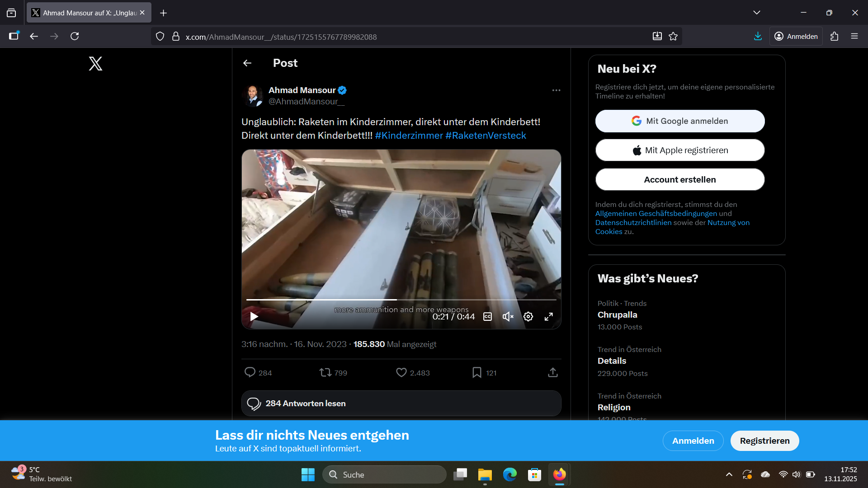The image size is (868, 488).
Task: Seek within the video progress bar
Action: click(x=452, y=300)
